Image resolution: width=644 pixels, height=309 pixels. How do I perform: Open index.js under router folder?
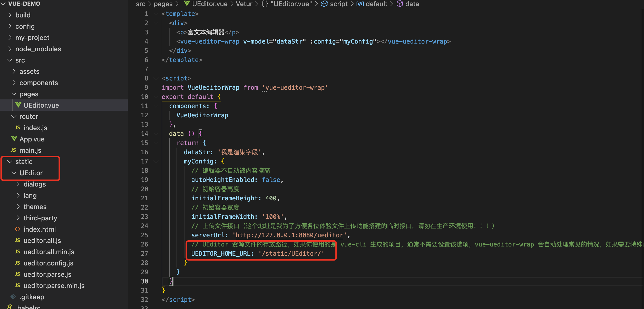[35, 128]
